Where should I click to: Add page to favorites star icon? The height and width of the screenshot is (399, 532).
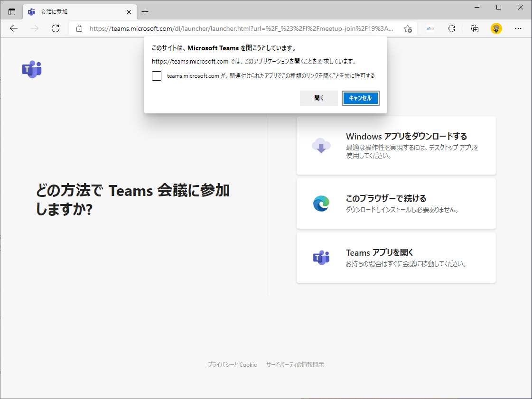(408, 28)
